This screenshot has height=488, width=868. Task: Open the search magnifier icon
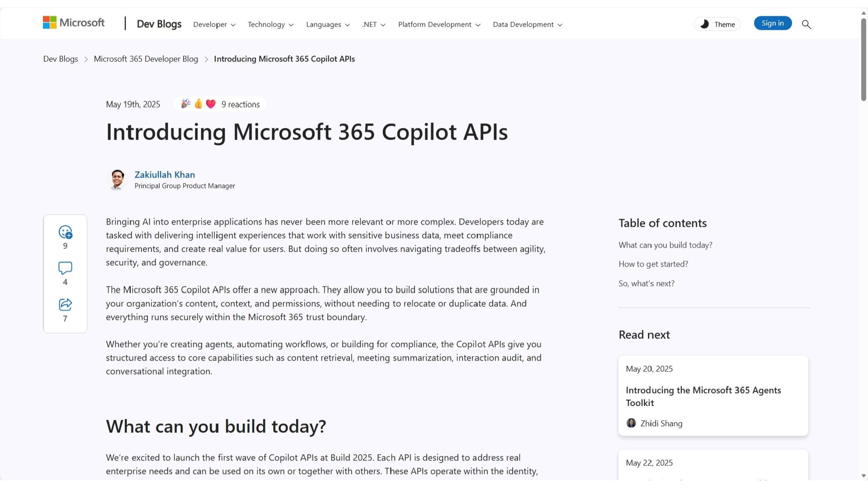tap(806, 24)
